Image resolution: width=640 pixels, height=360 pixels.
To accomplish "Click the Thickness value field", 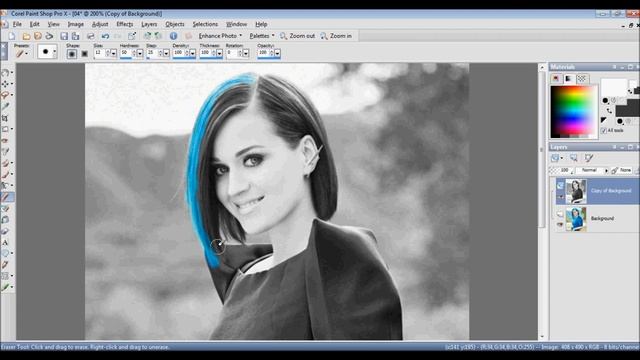I will (205, 53).
